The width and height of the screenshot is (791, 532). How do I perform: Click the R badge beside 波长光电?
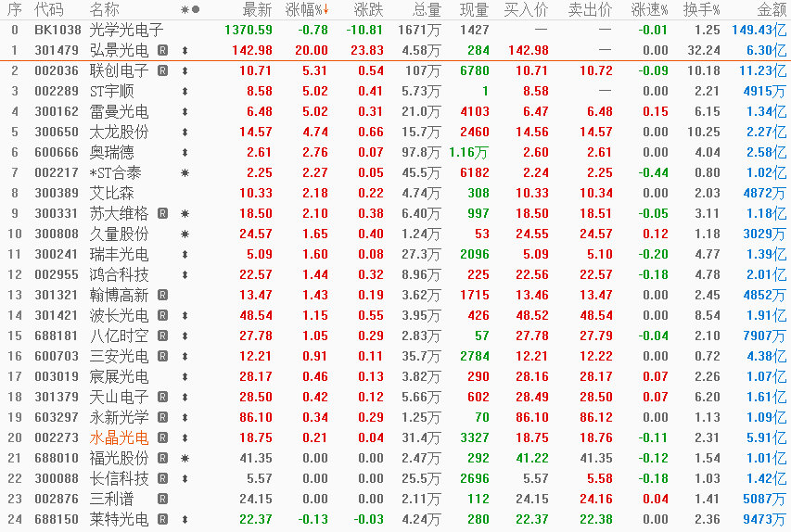(x=162, y=316)
